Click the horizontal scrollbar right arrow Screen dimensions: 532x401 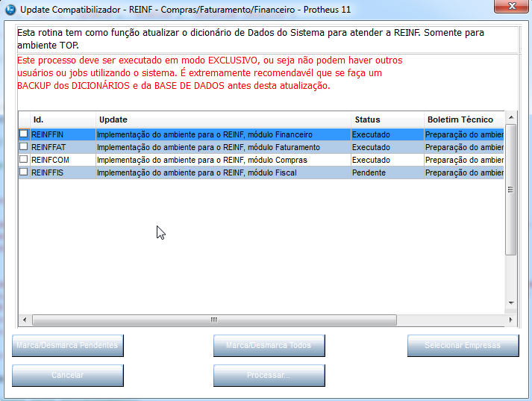point(510,320)
